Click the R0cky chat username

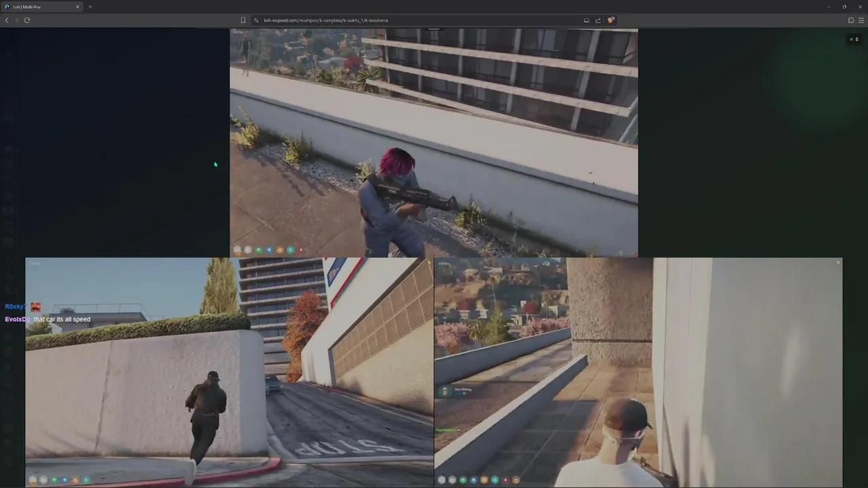[16, 307]
